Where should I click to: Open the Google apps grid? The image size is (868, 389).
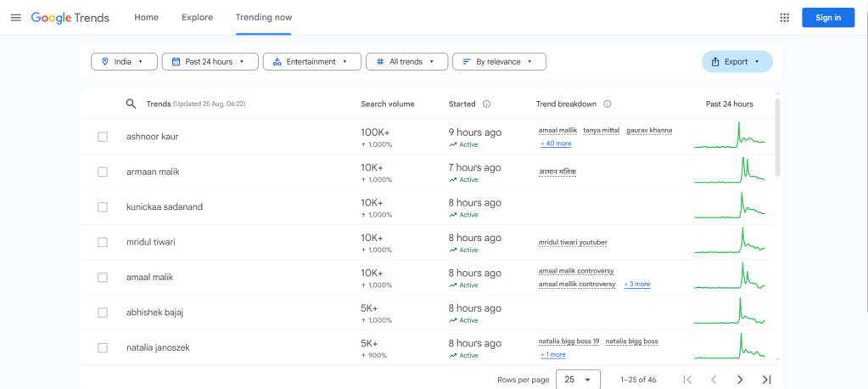click(784, 18)
